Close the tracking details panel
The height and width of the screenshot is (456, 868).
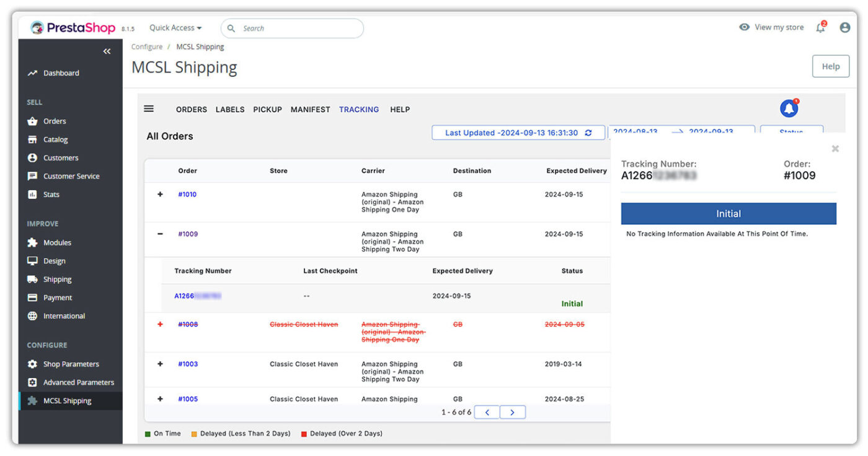pyautogui.click(x=835, y=149)
